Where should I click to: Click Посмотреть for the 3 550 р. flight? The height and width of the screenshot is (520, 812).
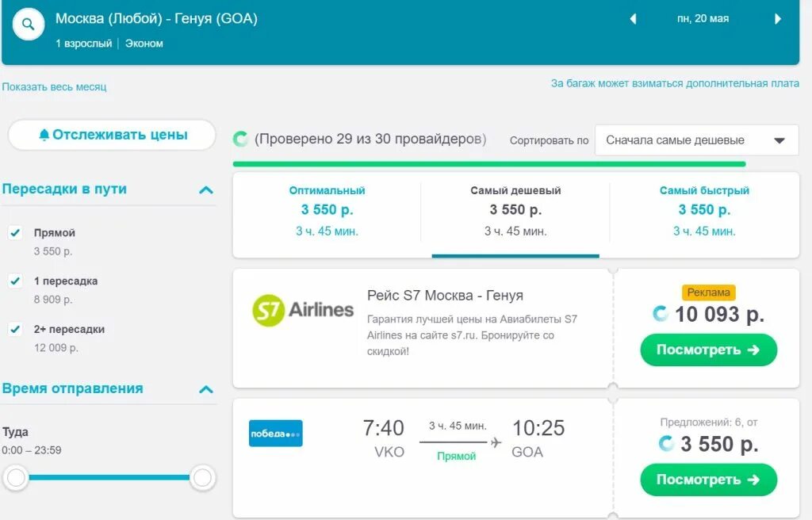click(708, 480)
